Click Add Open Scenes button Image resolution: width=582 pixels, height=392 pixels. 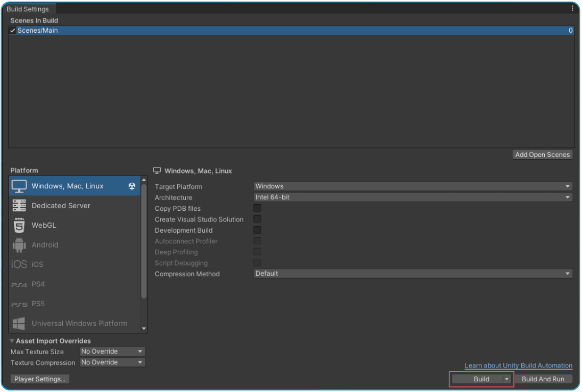pos(542,155)
